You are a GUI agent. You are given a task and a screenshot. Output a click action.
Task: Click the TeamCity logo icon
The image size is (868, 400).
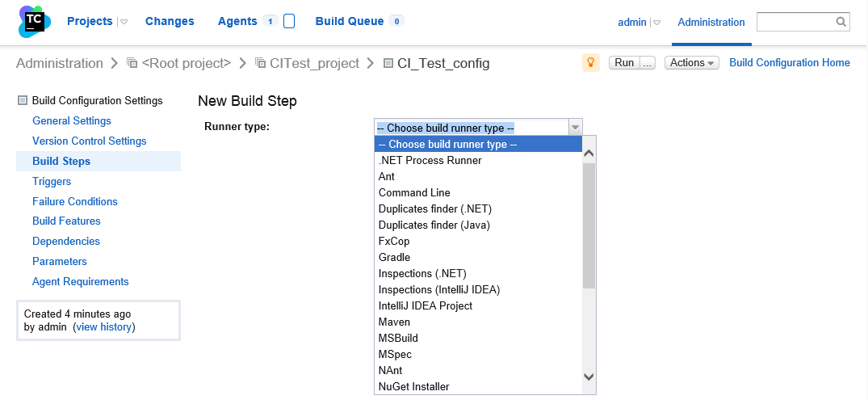pyautogui.click(x=35, y=22)
